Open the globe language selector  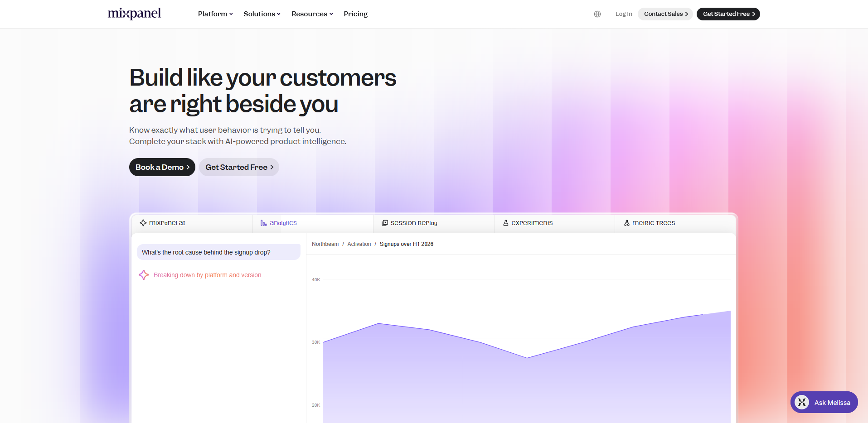pos(597,14)
